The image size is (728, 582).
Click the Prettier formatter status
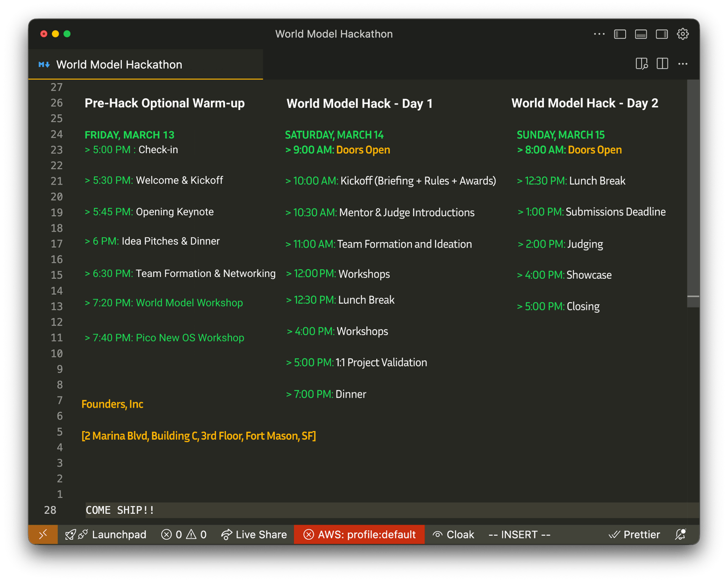point(634,535)
